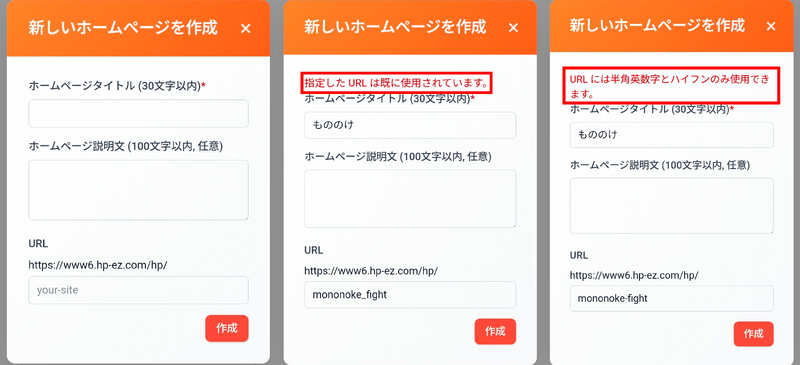Close the dialog showing the URL already used error
Image resolution: width=800 pixels, height=365 pixels.
[x=514, y=28]
